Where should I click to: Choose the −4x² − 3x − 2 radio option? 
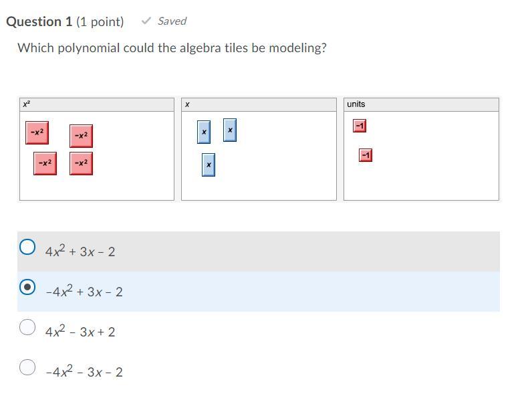27,367
